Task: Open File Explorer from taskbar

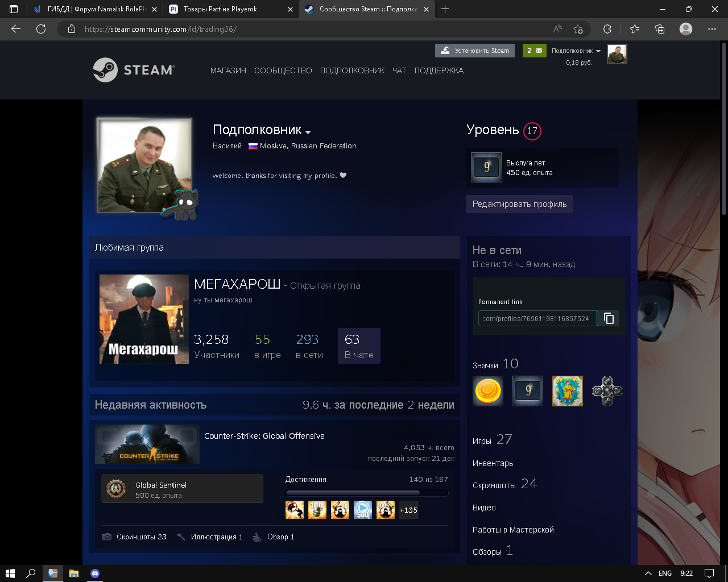Action: [74, 573]
